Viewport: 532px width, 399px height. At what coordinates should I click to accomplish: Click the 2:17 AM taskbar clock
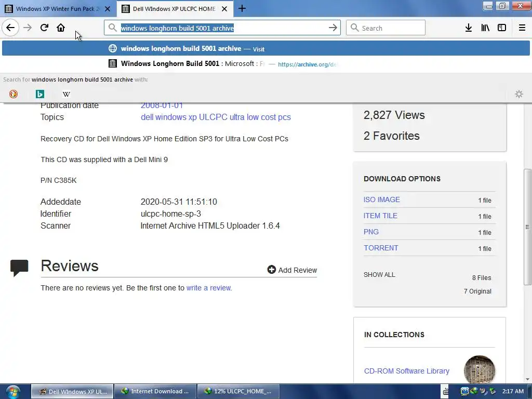(x=513, y=391)
